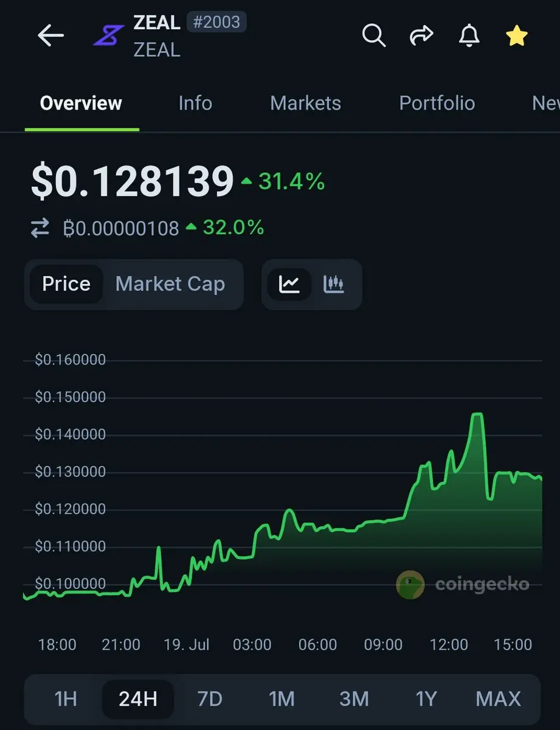This screenshot has width=560, height=730.
Task: Open the search magnifier icon
Action: click(x=374, y=36)
